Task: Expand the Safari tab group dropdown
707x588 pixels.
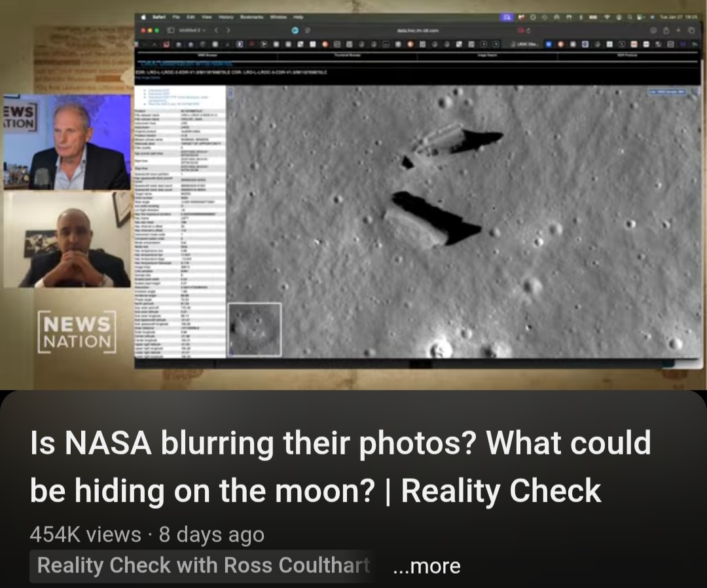Action: point(192,30)
